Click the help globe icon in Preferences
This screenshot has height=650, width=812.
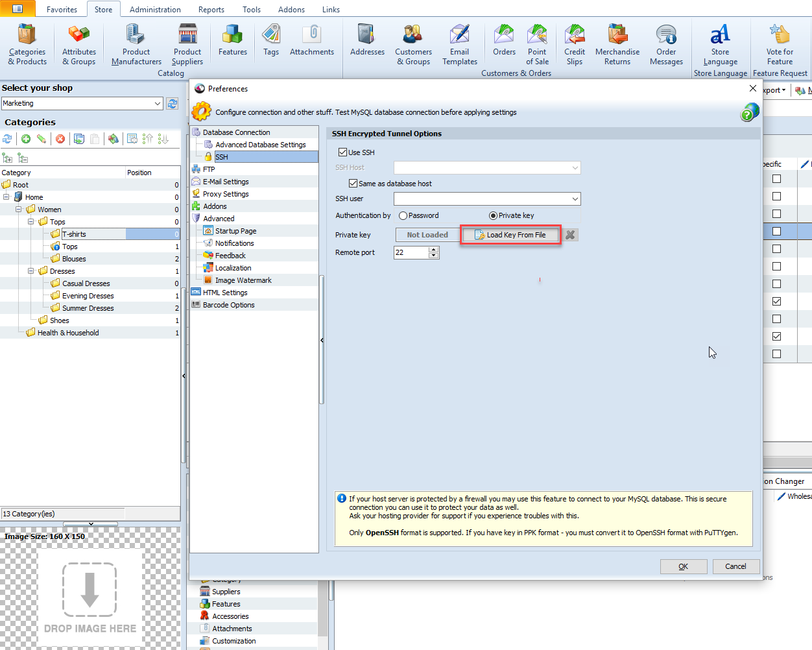click(x=749, y=113)
